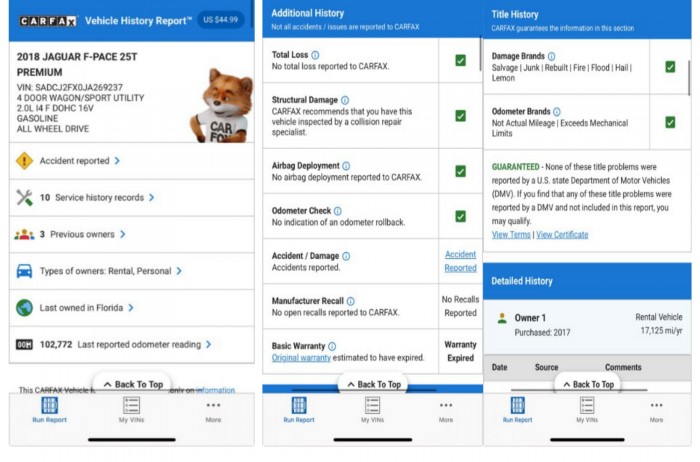Viewport: 700px width, 462px height.
Task: Tap the Source column header
Action: (x=546, y=367)
